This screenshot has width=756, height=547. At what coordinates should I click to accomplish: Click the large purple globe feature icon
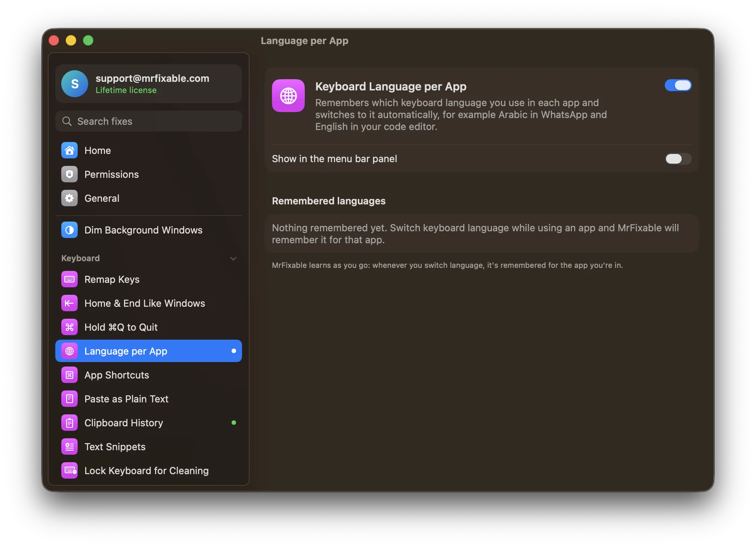(x=288, y=96)
